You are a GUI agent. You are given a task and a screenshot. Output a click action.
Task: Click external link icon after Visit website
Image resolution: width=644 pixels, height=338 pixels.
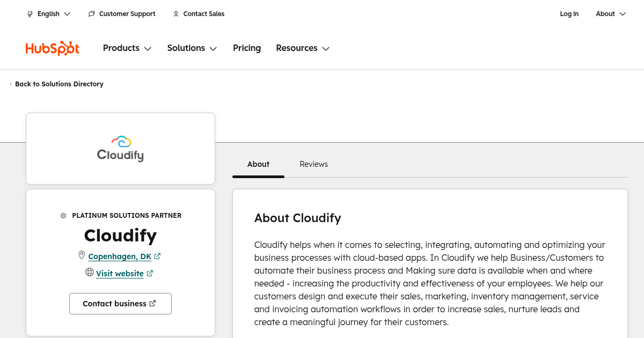point(150,274)
